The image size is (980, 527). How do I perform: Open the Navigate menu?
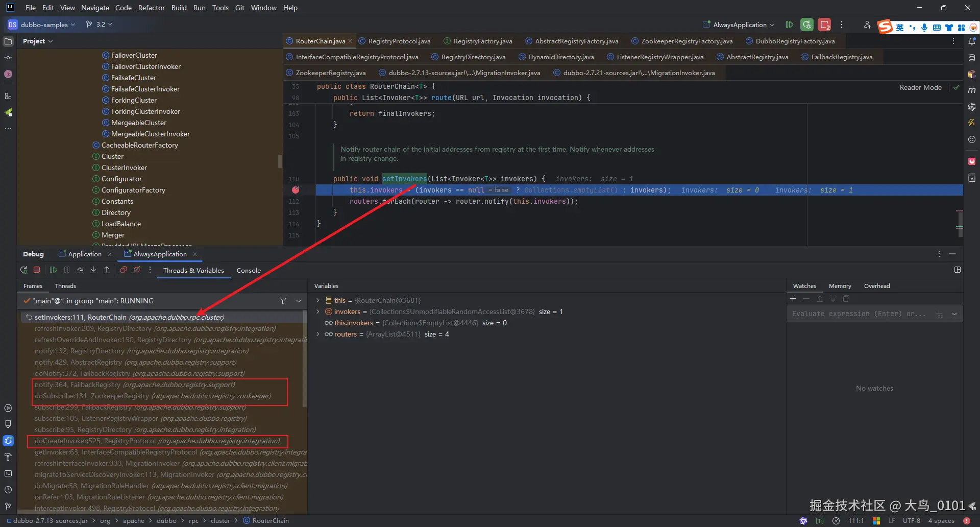pos(95,8)
